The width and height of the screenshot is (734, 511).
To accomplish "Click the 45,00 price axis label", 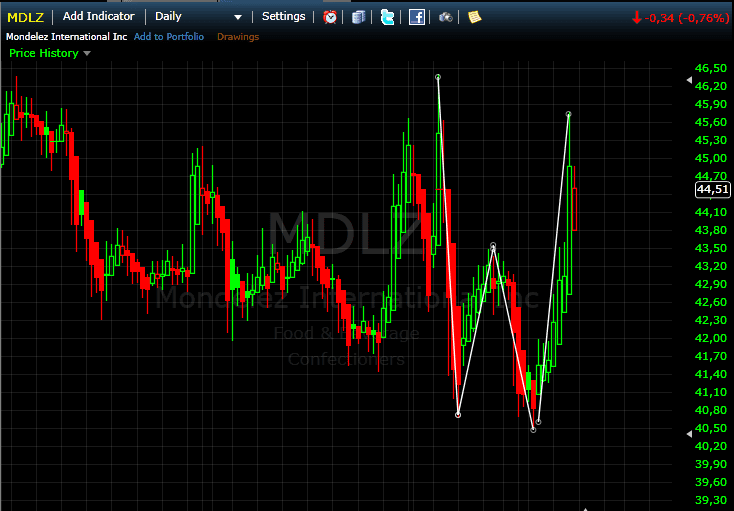I will pos(711,158).
